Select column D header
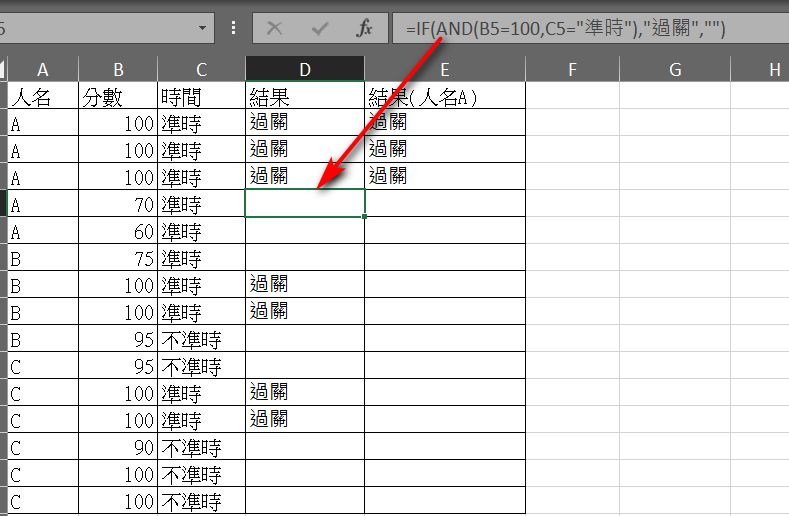Viewport: 789px width, 516px height. click(x=305, y=69)
